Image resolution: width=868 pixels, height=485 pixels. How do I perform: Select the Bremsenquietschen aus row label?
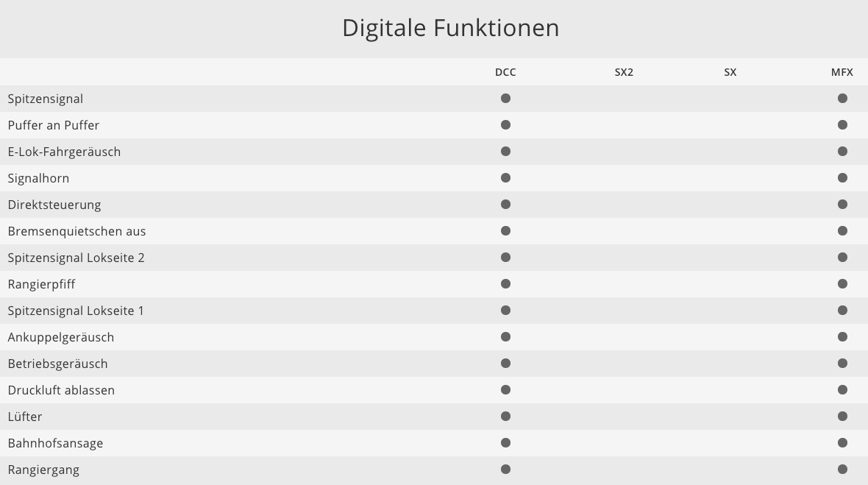coord(77,231)
